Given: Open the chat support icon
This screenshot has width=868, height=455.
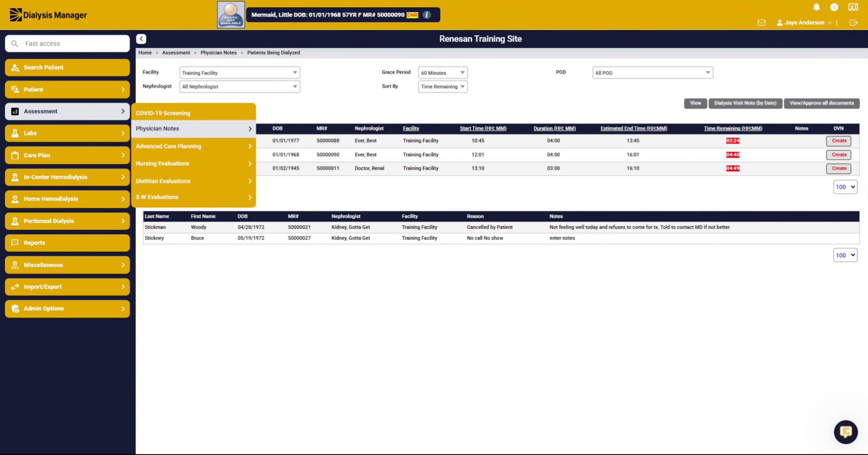Looking at the screenshot, I should point(846,432).
